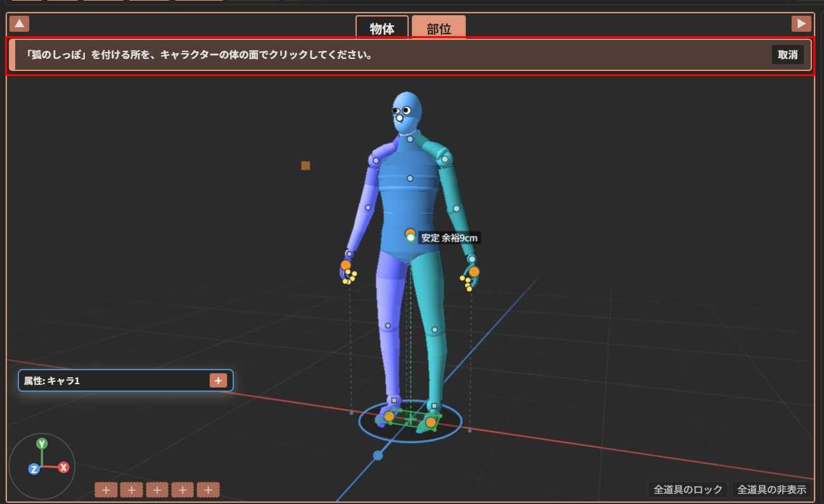
Task: Select the neck joint marker
Action: point(410,139)
